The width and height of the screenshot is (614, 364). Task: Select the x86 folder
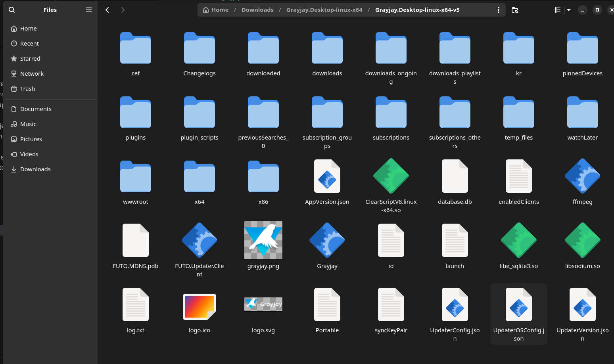[263, 176]
